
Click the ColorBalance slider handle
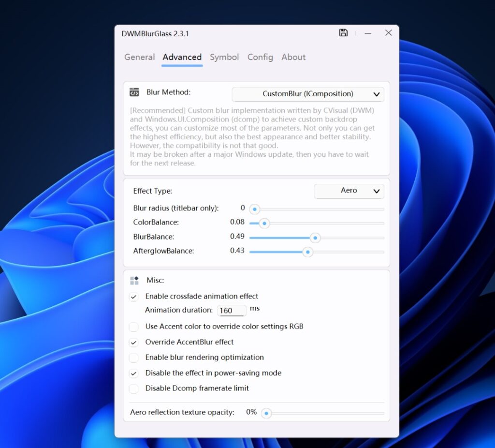click(263, 223)
